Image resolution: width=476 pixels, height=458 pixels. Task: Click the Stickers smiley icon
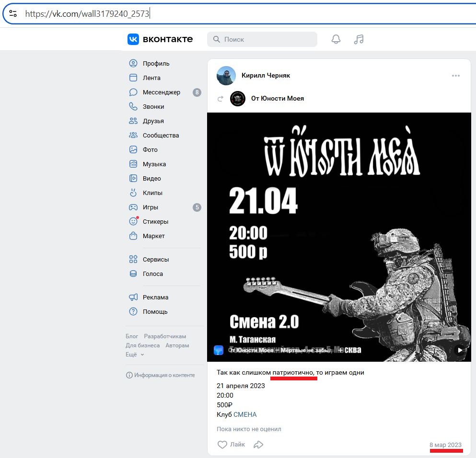pos(133,222)
